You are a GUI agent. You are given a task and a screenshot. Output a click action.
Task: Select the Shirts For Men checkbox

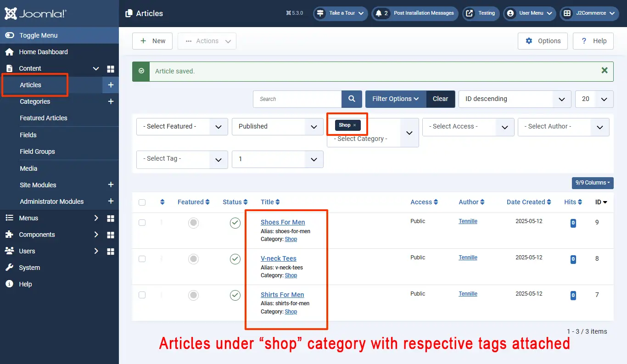pos(142,295)
